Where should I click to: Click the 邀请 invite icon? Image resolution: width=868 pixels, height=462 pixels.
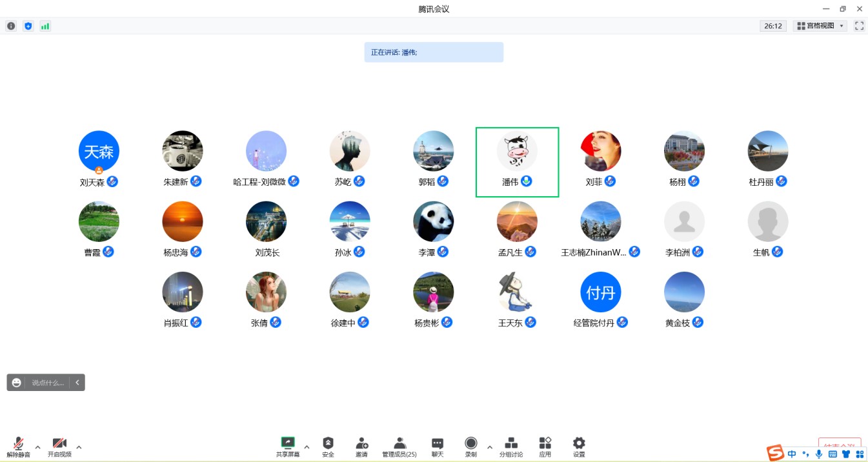pyautogui.click(x=361, y=446)
